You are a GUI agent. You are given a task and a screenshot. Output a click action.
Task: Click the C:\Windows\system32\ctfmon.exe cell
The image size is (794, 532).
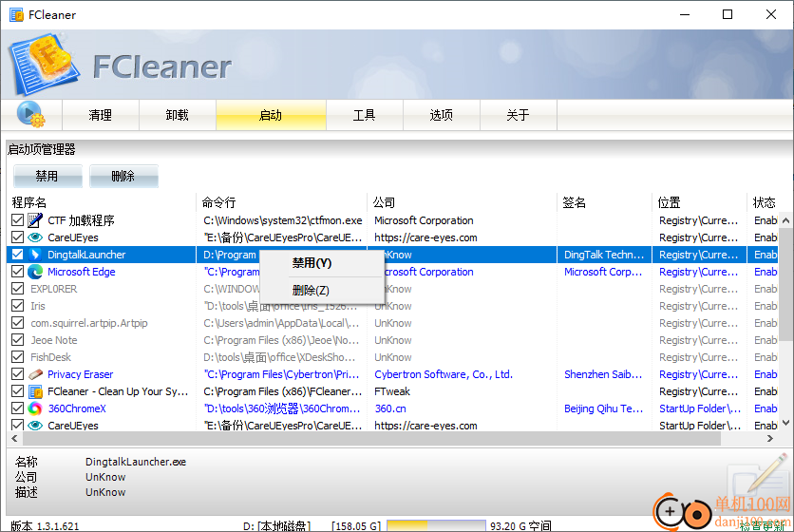(x=283, y=220)
